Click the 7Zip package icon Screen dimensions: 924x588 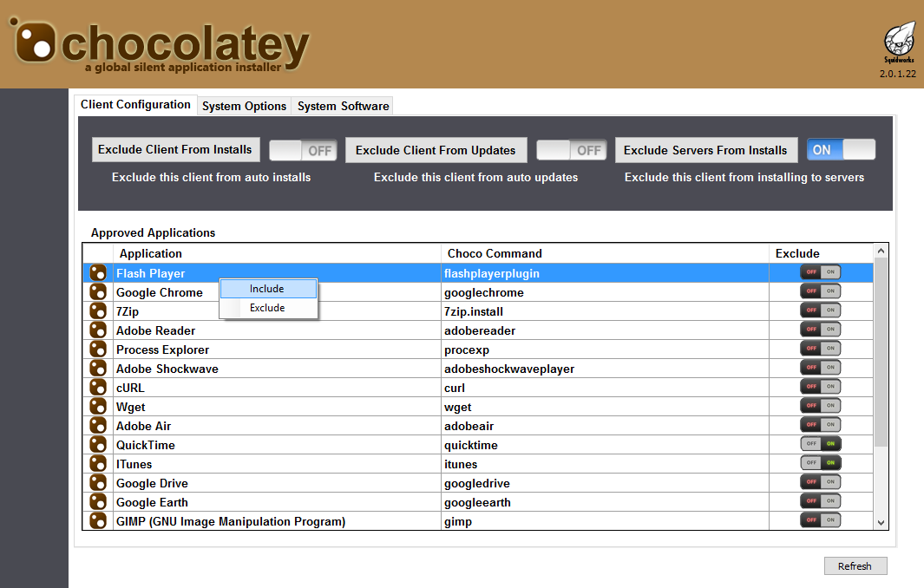click(98, 311)
